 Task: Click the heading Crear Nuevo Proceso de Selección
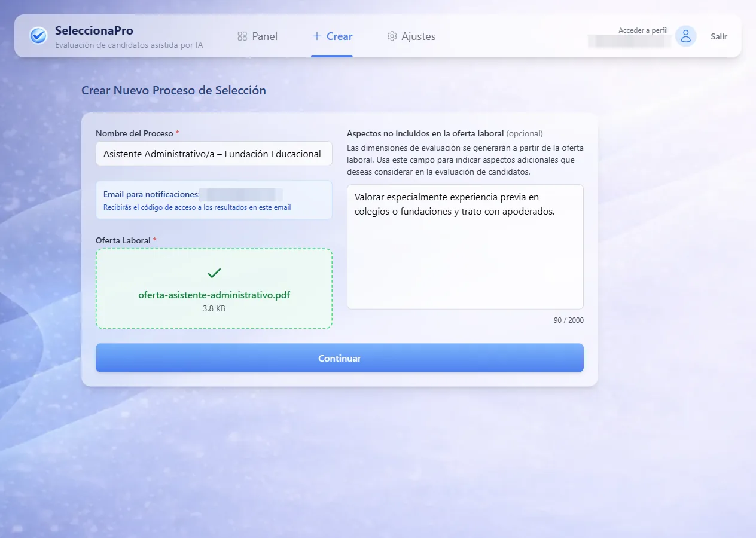pos(173,91)
